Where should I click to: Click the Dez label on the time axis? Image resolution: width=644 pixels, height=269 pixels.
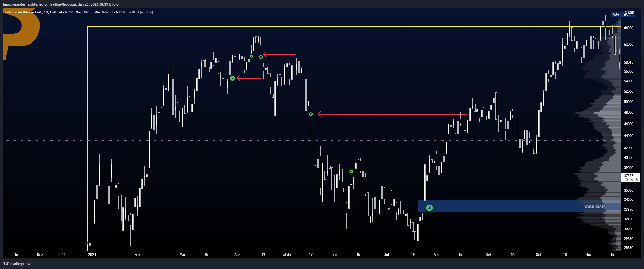[x=40, y=255]
